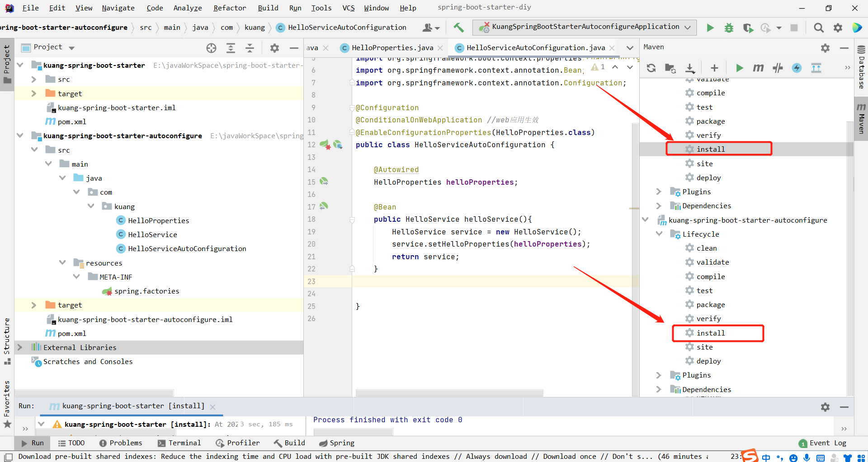Expand first target folder in project tree
The height and width of the screenshot is (462, 868).
(x=34, y=93)
